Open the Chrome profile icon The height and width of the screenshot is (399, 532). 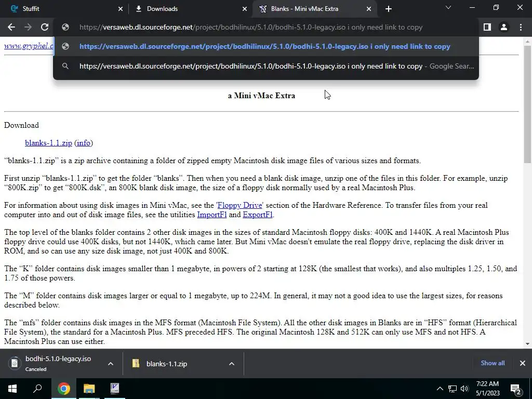pyautogui.click(x=504, y=27)
